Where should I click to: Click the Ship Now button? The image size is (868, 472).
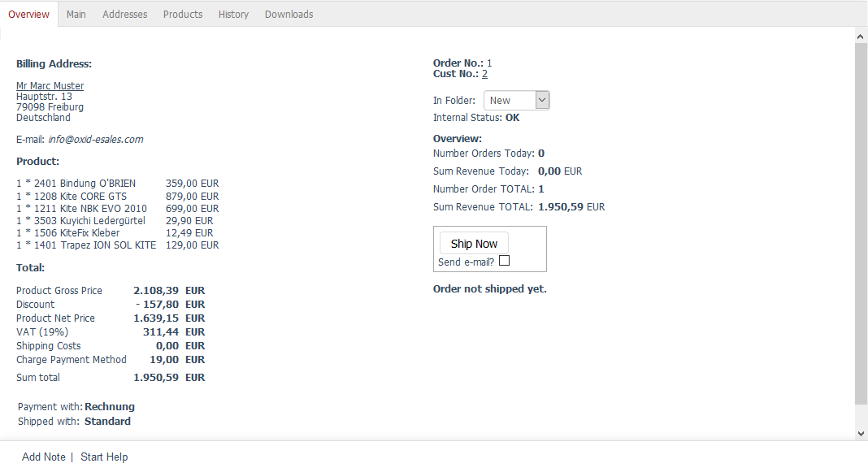(474, 244)
